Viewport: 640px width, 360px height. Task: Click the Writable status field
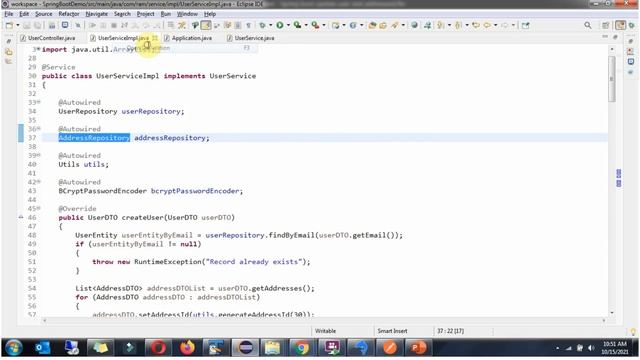(325, 331)
